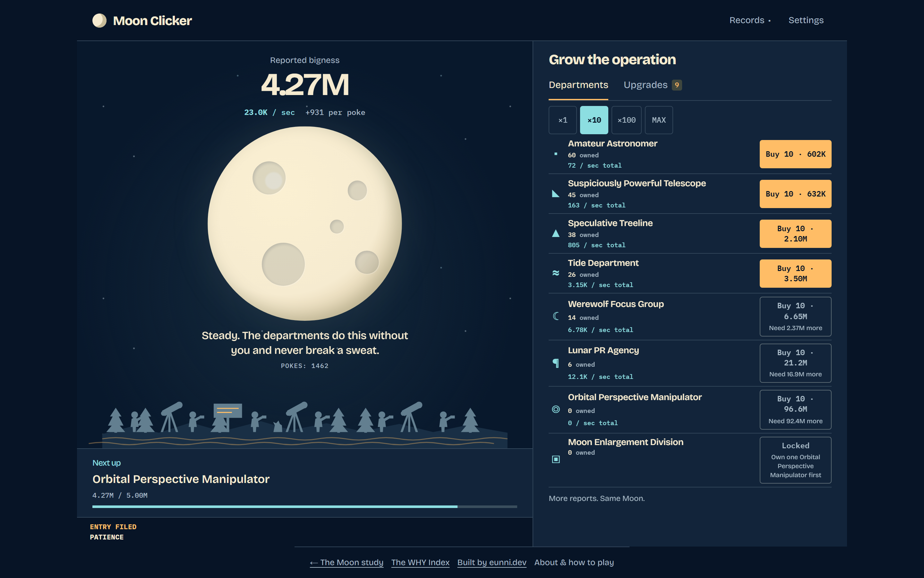This screenshot has height=578, width=924.
Task: Open 'The WHY Index' link
Action: click(420, 562)
